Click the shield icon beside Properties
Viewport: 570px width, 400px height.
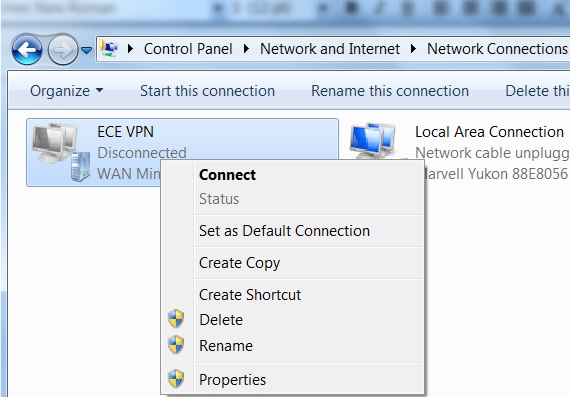tap(176, 379)
